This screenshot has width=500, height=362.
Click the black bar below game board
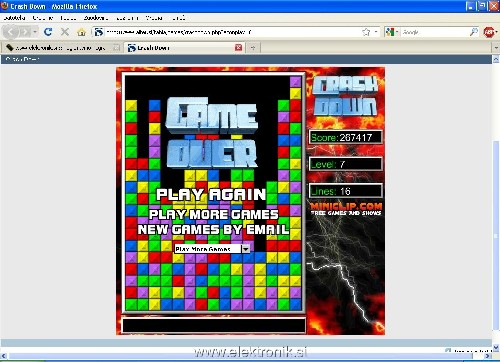(214, 325)
